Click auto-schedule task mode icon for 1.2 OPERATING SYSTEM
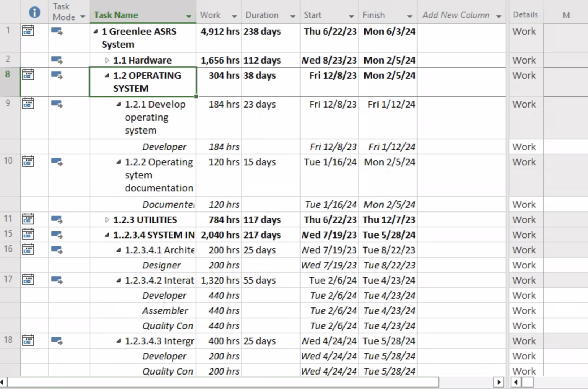This screenshot has width=588, height=389. click(x=57, y=75)
